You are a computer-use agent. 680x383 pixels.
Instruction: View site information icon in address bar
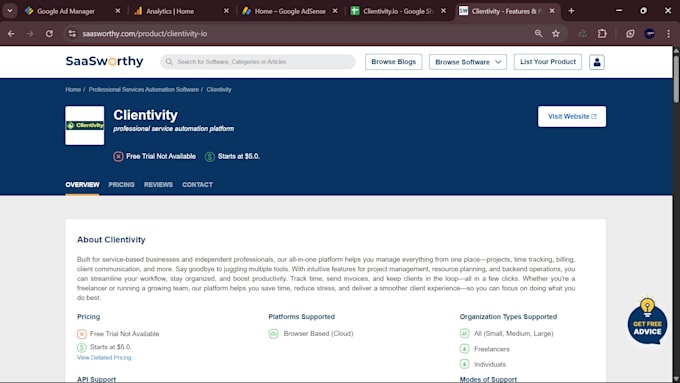(x=72, y=33)
